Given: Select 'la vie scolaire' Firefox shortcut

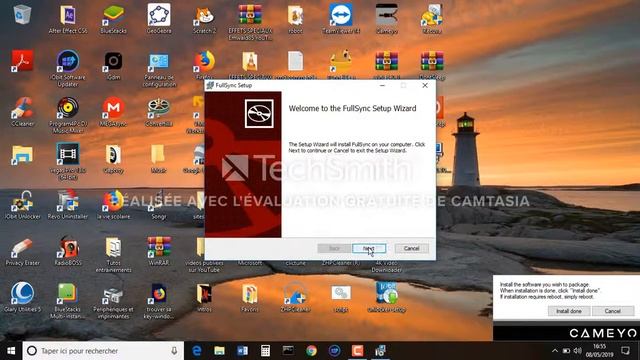Looking at the screenshot, I should pyautogui.click(x=113, y=205).
